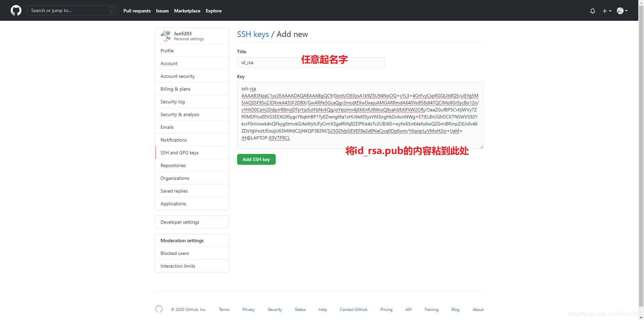Click inside the Key textarea
The width and height of the screenshot is (644, 320).
360,115
